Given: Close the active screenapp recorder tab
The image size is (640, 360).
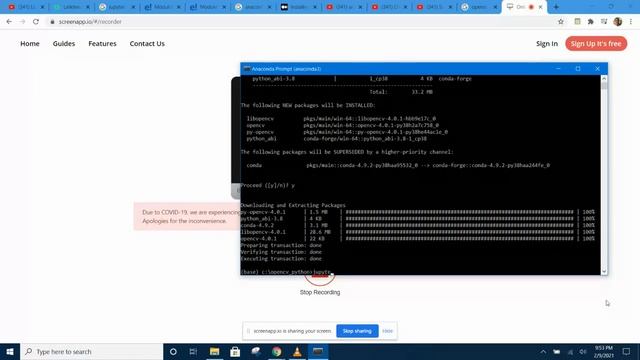Looking at the screenshot, I should (540, 7).
